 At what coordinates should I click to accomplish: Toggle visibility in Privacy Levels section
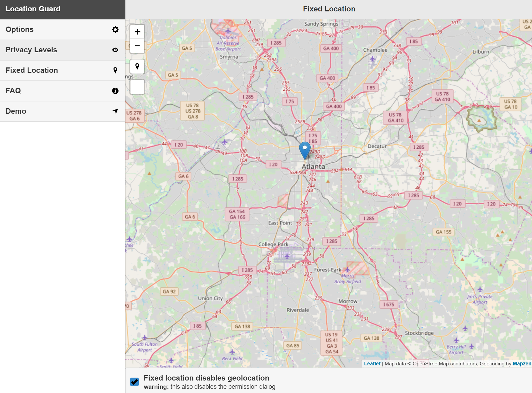[115, 50]
